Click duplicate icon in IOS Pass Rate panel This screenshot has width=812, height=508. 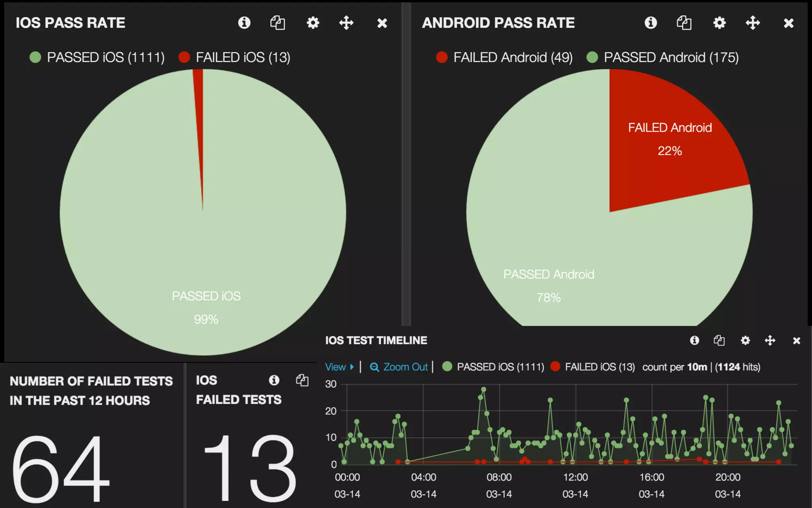click(x=278, y=23)
